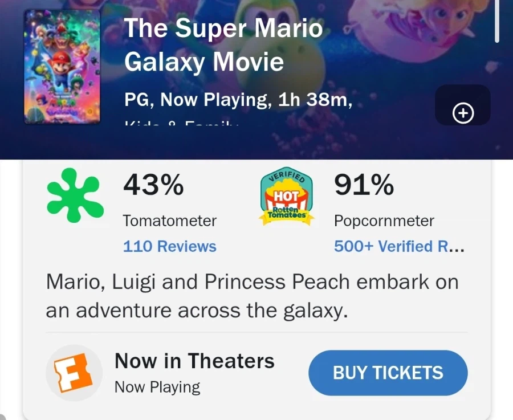This screenshot has height=420, width=513.
Task: Open the 110 Reviews link
Action: pyautogui.click(x=170, y=246)
